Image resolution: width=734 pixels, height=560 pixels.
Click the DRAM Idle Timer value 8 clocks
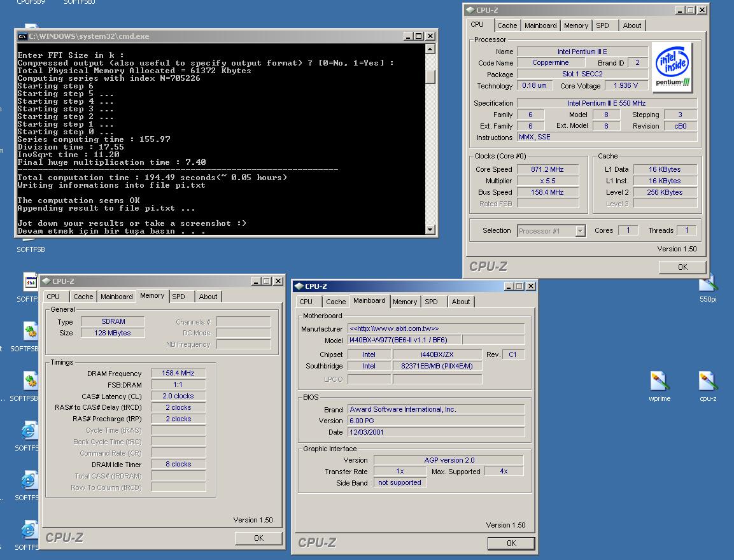point(178,464)
